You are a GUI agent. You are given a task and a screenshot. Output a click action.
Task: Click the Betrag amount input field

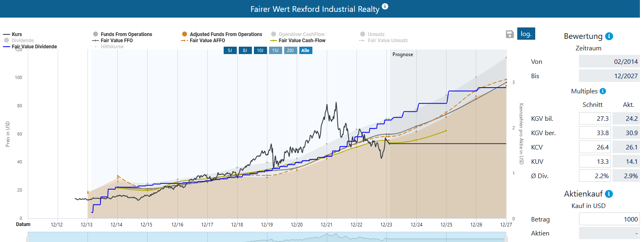click(x=609, y=219)
